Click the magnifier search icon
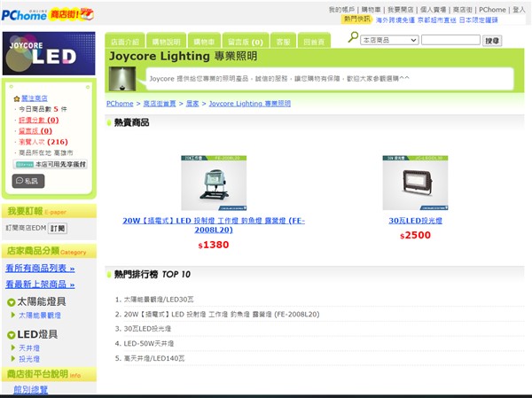Viewport: 532px width, 398px height. (353, 37)
